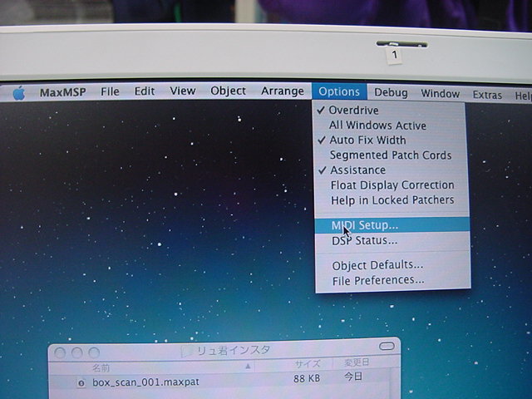532x399 pixels.
Task: Choose MIDI Setup... from Options menu
Action: pos(392,225)
